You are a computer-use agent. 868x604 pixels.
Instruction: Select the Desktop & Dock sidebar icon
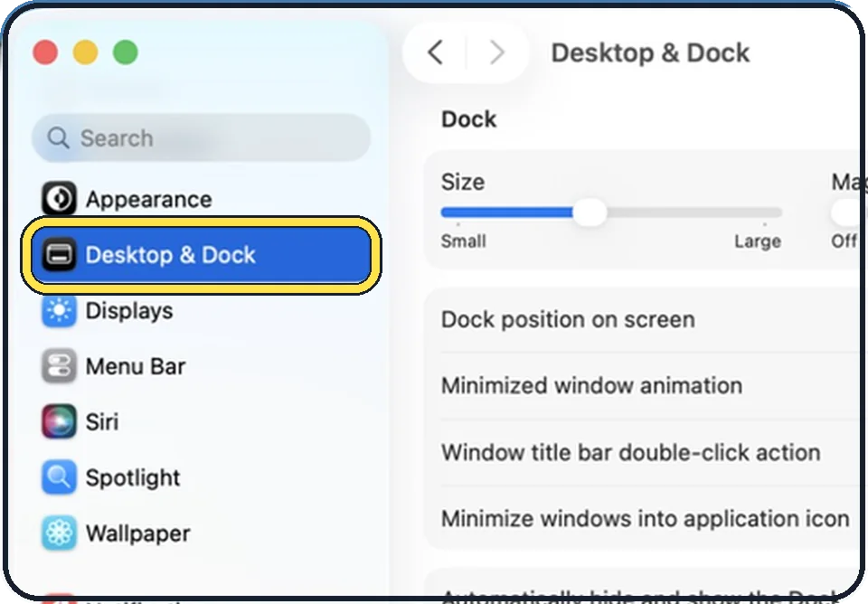(60, 255)
